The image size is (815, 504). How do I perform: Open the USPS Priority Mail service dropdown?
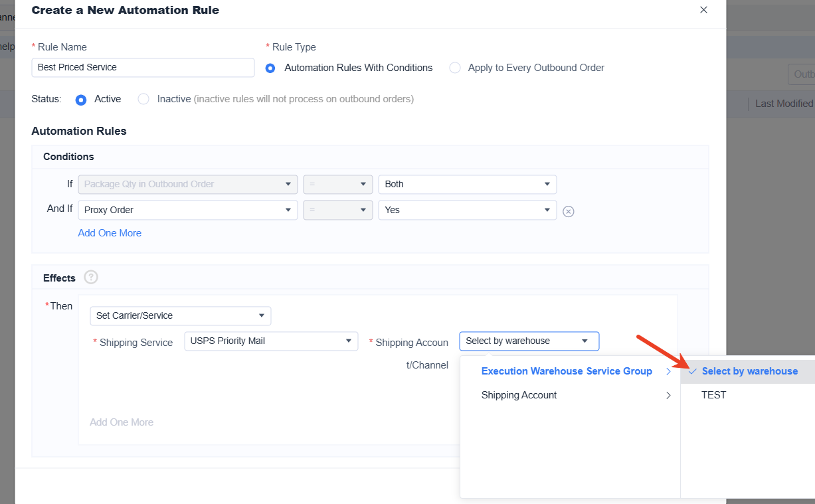[x=271, y=341]
